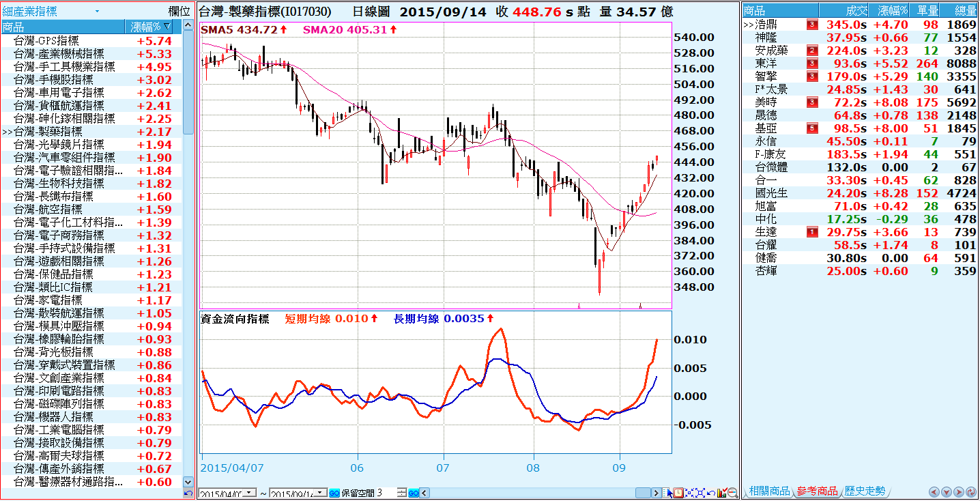The height and width of the screenshot is (501, 980).
Task: Select 台灣-保健品指標 row
Action: [x=91, y=274]
